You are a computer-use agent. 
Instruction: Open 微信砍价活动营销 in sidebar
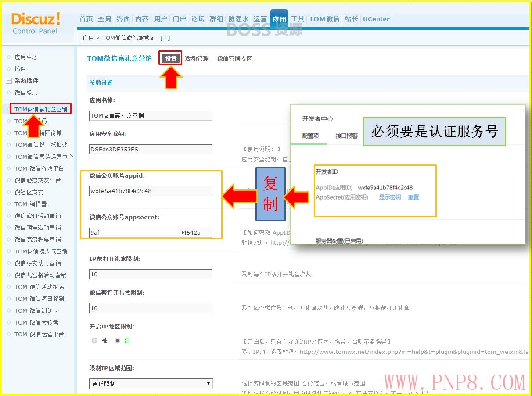click(x=38, y=216)
